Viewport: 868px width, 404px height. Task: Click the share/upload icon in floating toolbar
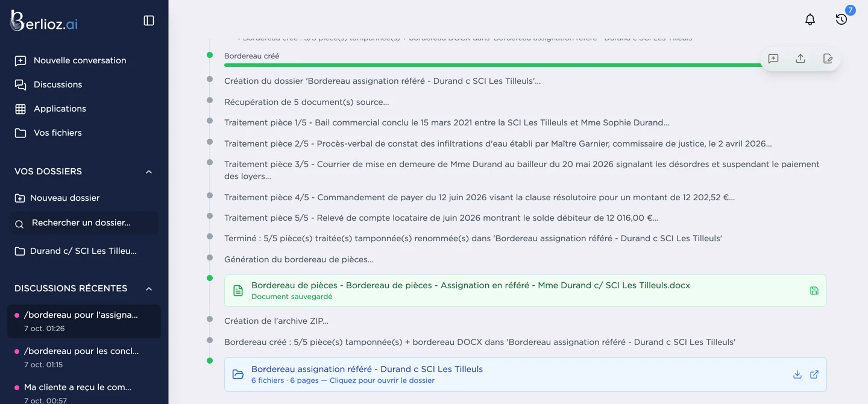coord(800,58)
